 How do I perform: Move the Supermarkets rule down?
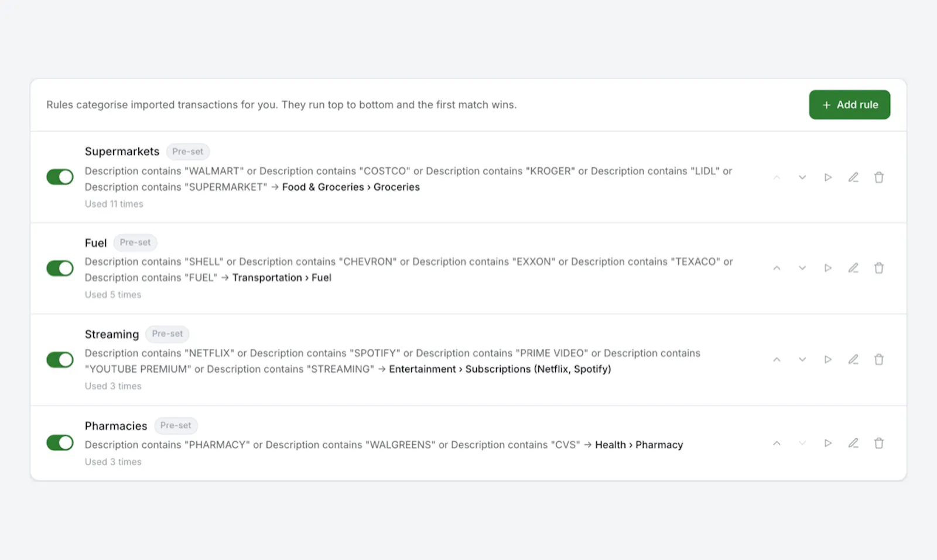pyautogui.click(x=802, y=177)
